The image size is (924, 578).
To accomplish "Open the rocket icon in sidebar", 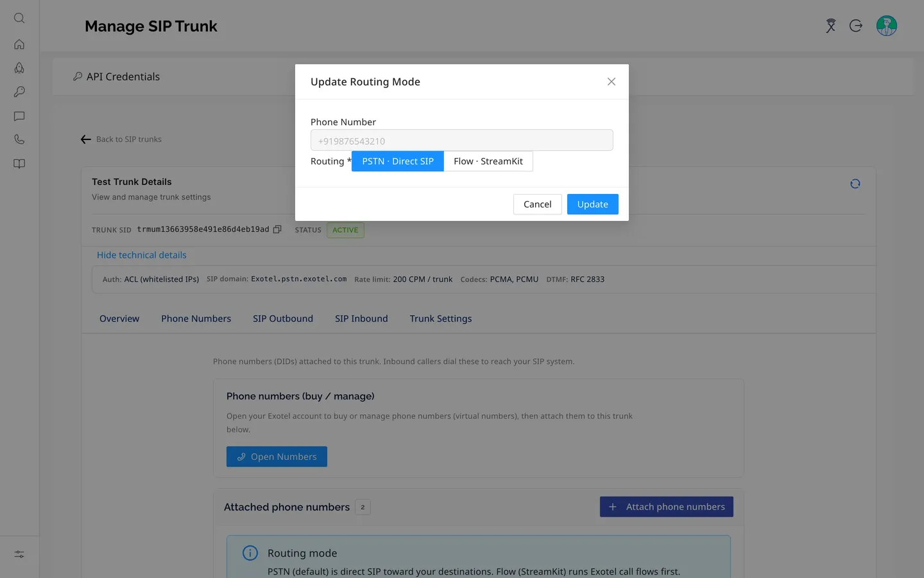I will pyautogui.click(x=19, y=68).
